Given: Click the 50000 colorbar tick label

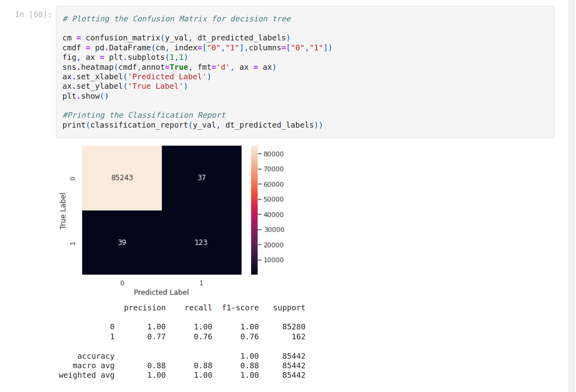Looking at the screenshot, I should 274,199.
